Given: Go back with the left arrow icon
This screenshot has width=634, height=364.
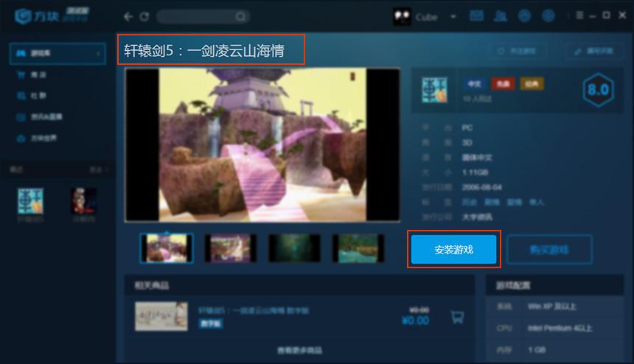Looking at the screenshot, I should 128,16.
